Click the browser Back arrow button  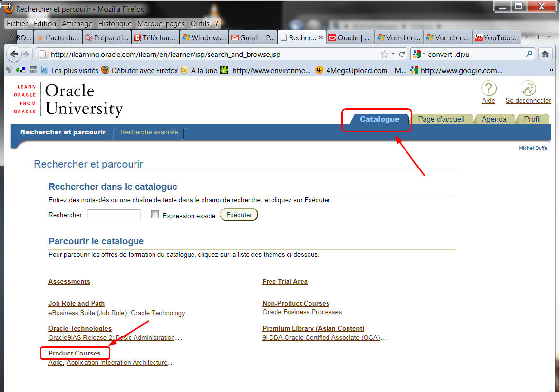click(14, 54)
